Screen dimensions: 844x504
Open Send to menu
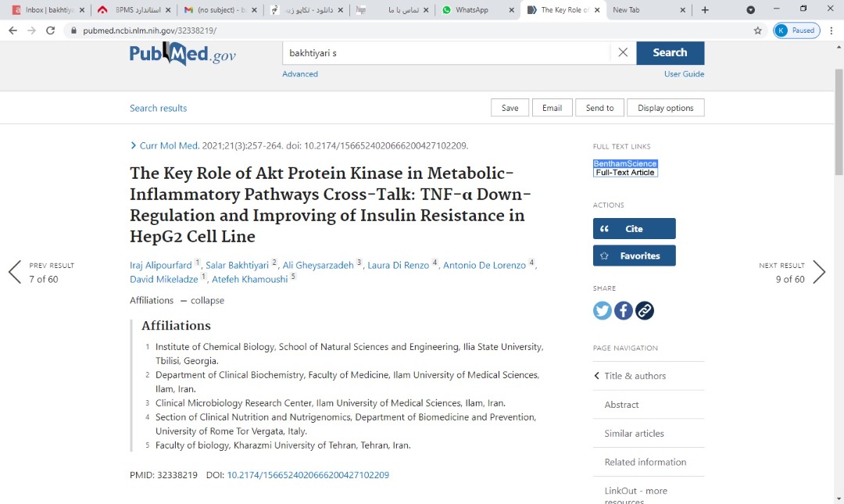pos(599,108)
